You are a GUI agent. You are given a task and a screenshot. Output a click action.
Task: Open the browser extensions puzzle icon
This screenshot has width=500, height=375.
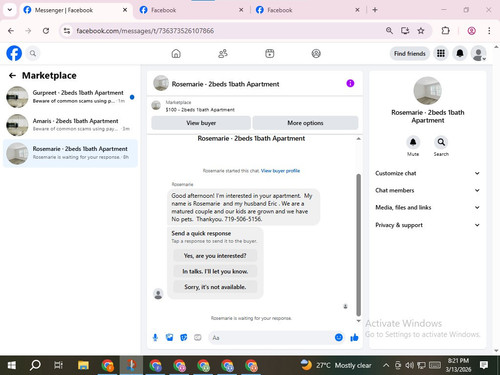click(x=445, y=31)
